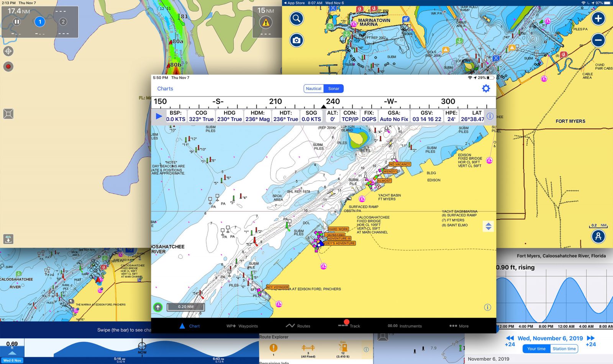Select the Chart tab
Screen dimensions: 613x364
(x=190, y=326)
